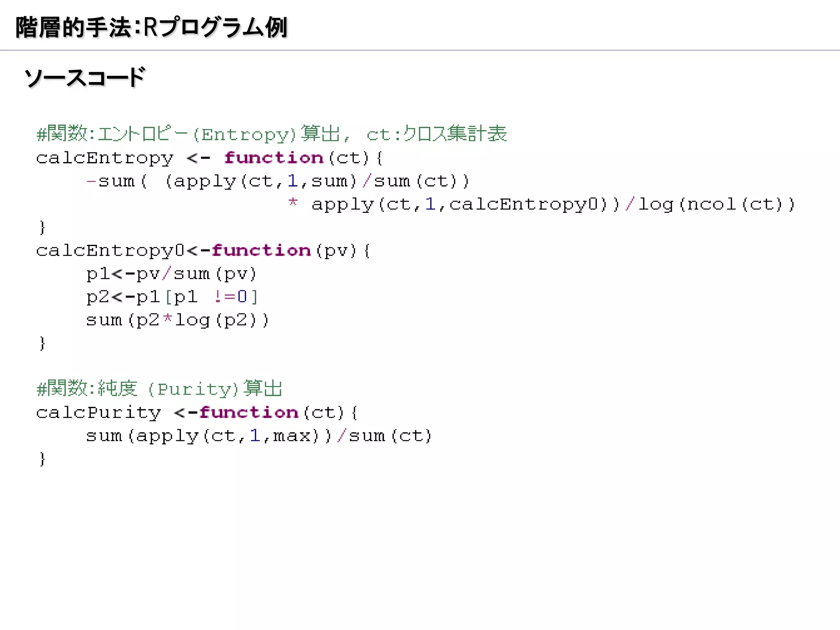This screenshot has width=840, height=630.
Task: Click the line 'sum(p2*log(p2))'
Action: 178,320
